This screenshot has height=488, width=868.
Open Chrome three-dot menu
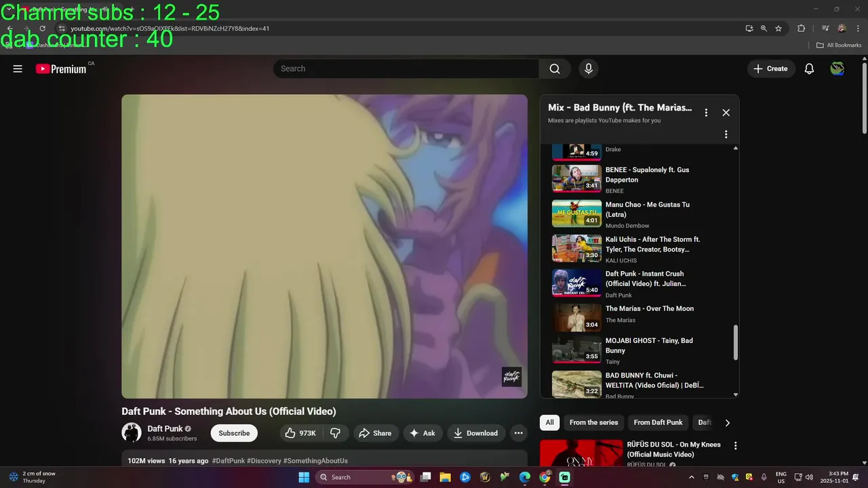tap(857, 28)
